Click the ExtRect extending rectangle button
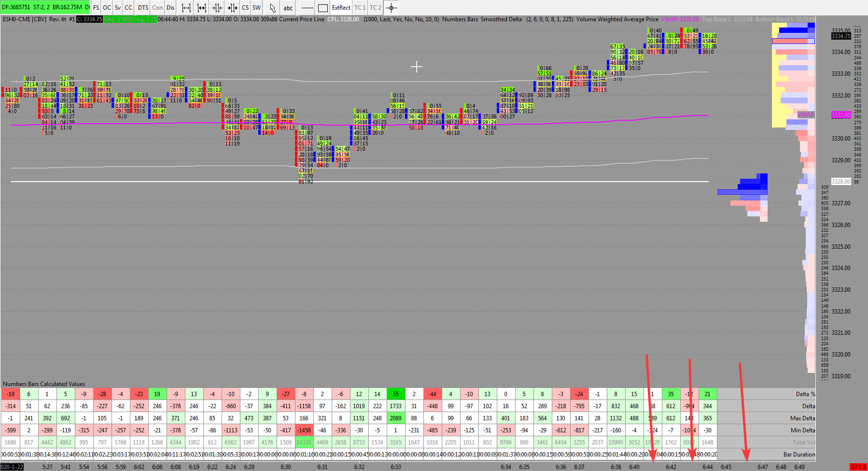The width and height of the screenshot is (868, 471). (x=341, y=8)
